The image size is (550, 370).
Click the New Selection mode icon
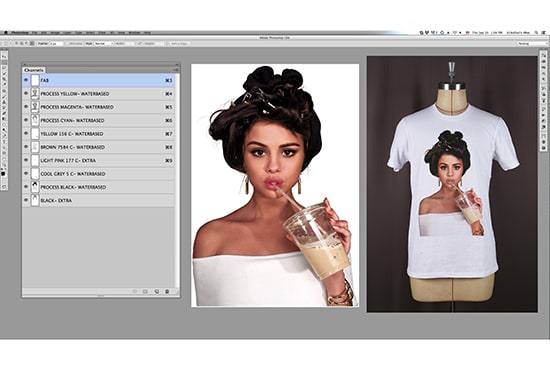click(16, 43)
